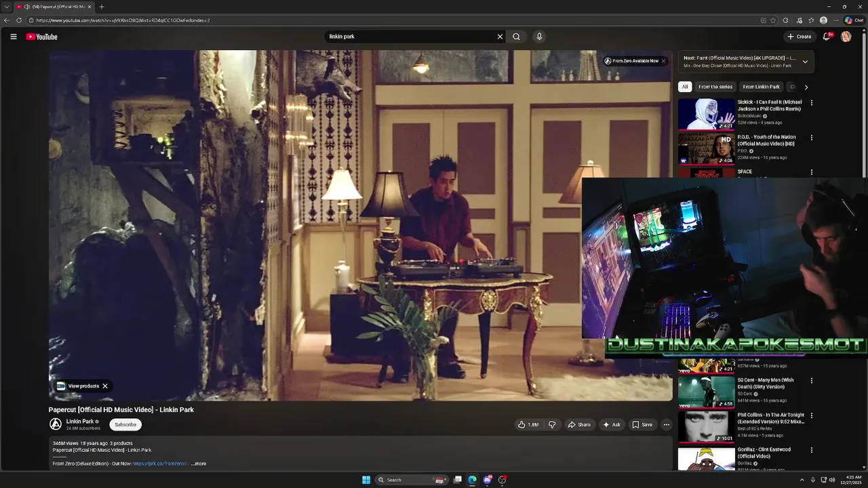Open Task View on the taskbar
The image size is (868, 488).
pyautogui.click(x=458, y=480)
